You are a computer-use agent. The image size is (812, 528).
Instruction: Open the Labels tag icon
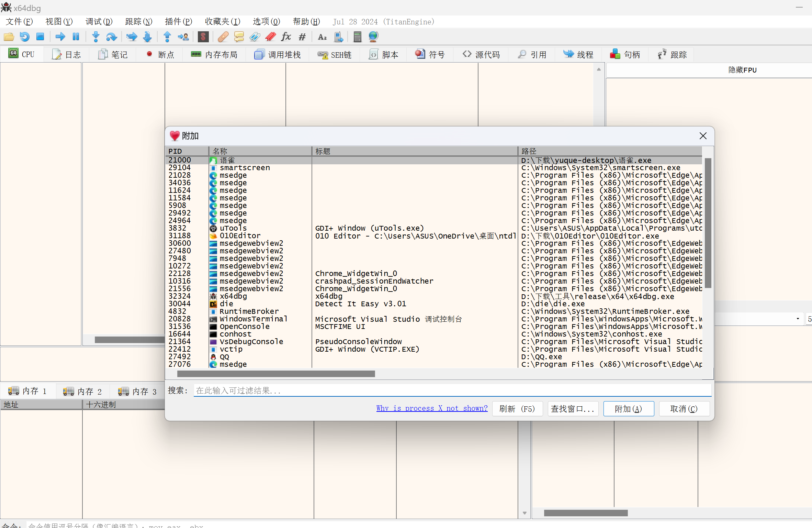(255, 37)
